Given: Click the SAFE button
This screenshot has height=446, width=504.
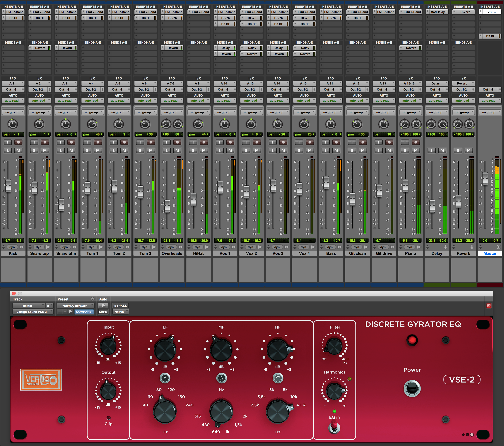Looking at the screenshot, I should pos(103,312).
